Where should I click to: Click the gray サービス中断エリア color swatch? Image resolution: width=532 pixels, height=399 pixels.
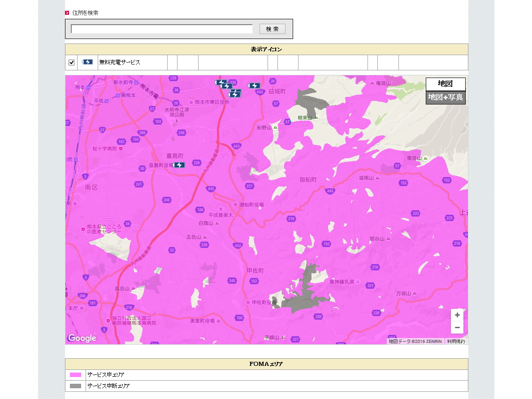pos(75,386)
